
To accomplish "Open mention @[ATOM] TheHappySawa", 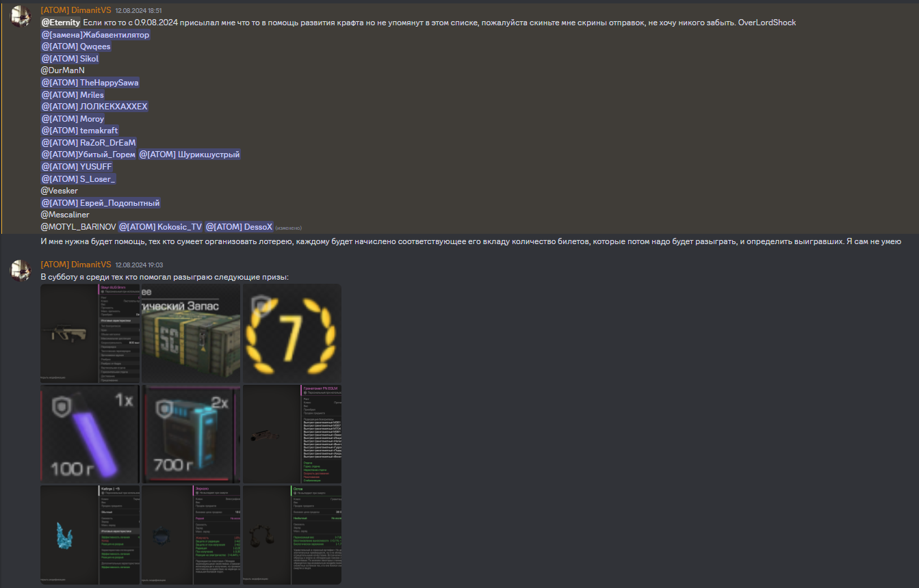I will click(x=90, y=83).
